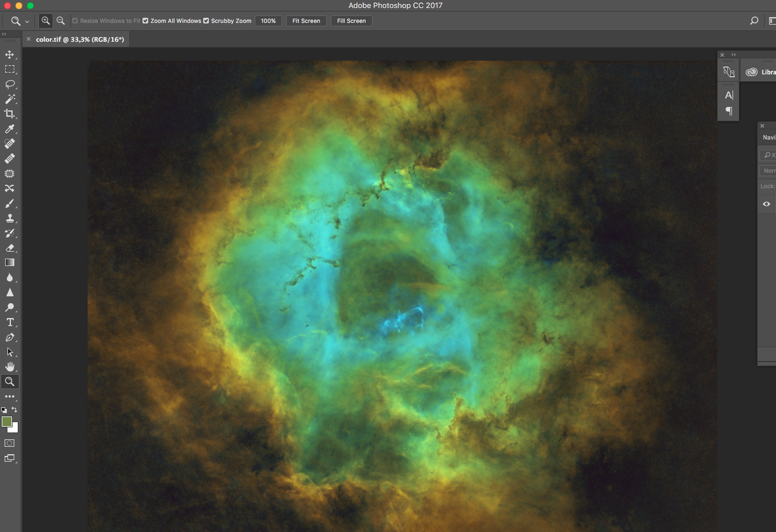Viewport: 776px width, 532px height.
Task: Select the Spot Healing Brush tool
Action: click(x=10, y=144)
